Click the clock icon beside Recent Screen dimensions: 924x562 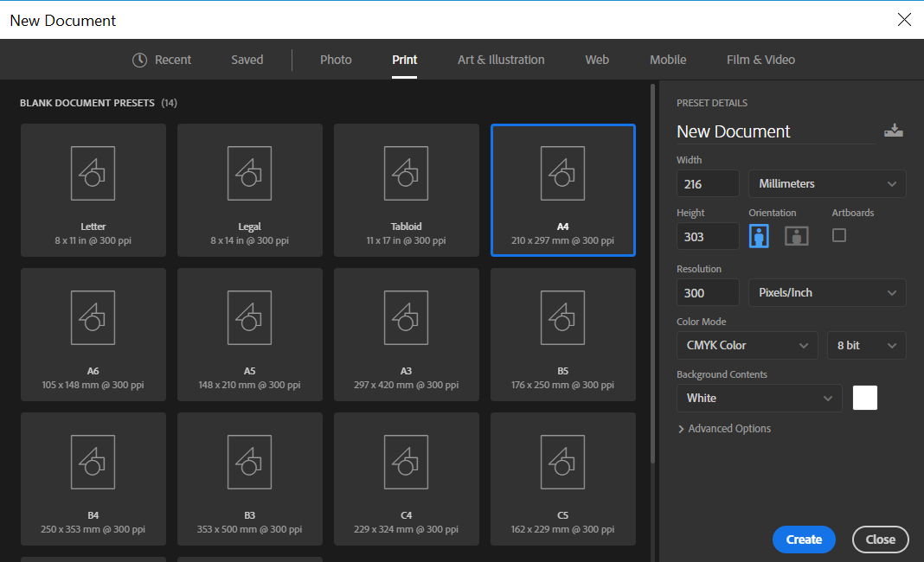[139, 60]
